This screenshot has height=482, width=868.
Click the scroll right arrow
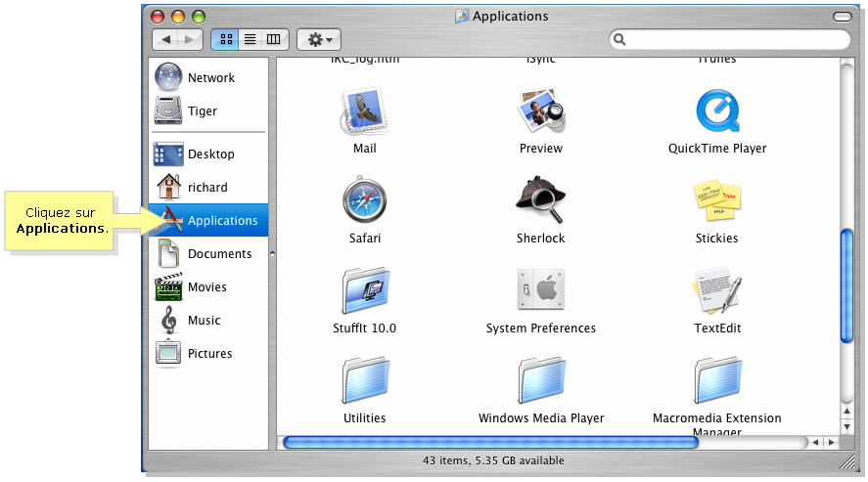point(831,442)
